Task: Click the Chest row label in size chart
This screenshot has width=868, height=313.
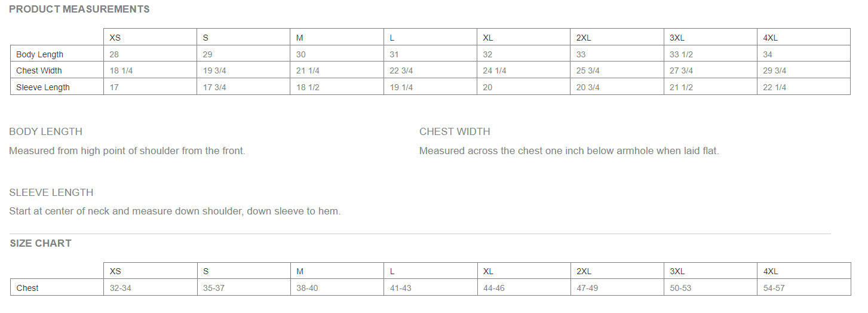Action: point(27,288)
